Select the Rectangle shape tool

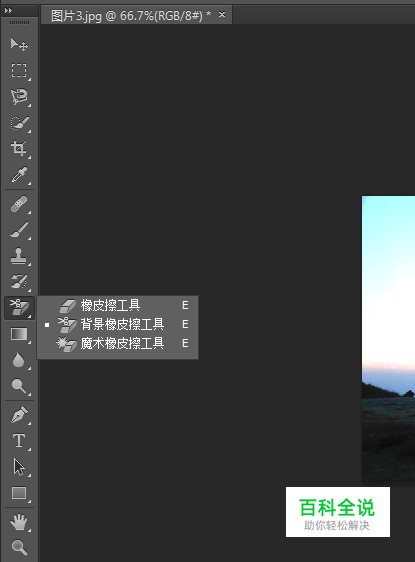pyautogui.click(x=19, y=493)
